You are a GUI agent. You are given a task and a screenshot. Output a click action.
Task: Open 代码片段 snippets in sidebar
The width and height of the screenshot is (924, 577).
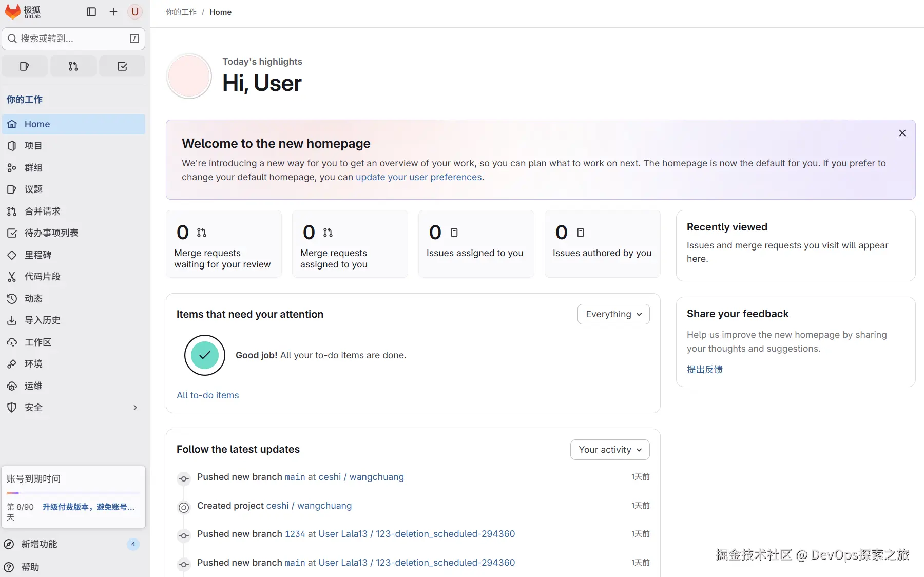43,277
